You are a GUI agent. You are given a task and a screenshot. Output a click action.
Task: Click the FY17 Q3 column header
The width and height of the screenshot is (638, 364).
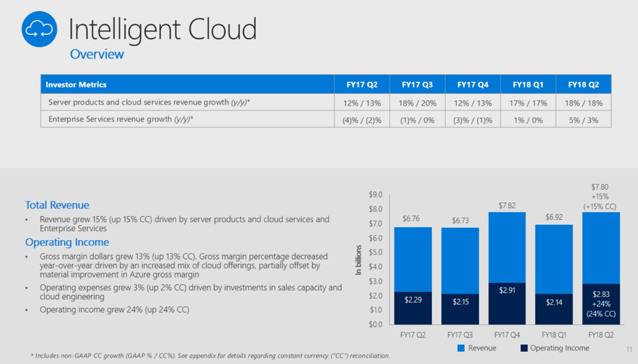point(418,85)
